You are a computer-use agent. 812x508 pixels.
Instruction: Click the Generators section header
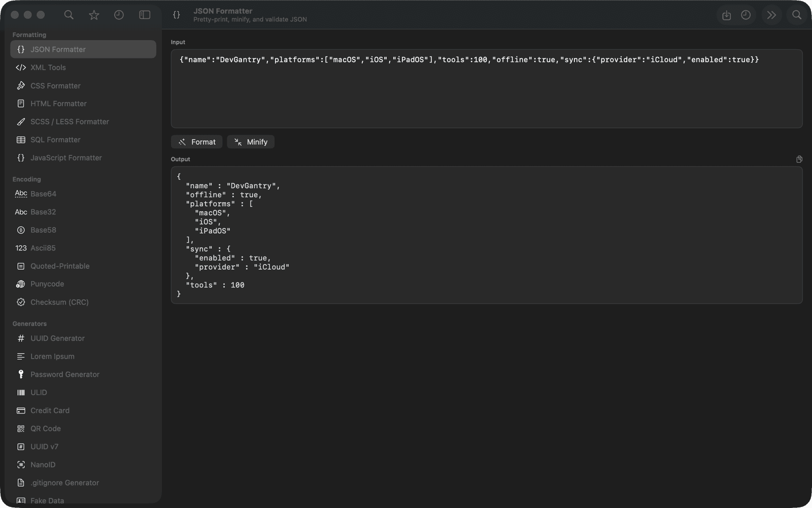29,324
